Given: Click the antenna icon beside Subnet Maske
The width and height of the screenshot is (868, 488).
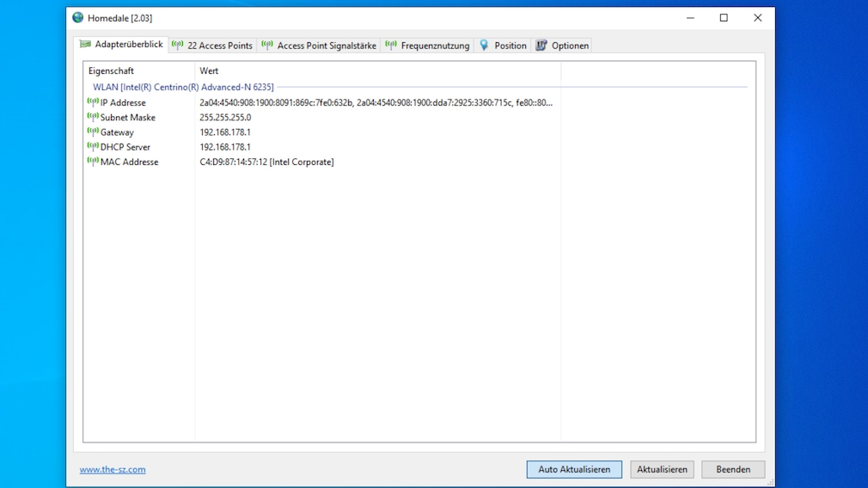Looking at the screenshot, I should pyautogui.click(x=93, y=117).
